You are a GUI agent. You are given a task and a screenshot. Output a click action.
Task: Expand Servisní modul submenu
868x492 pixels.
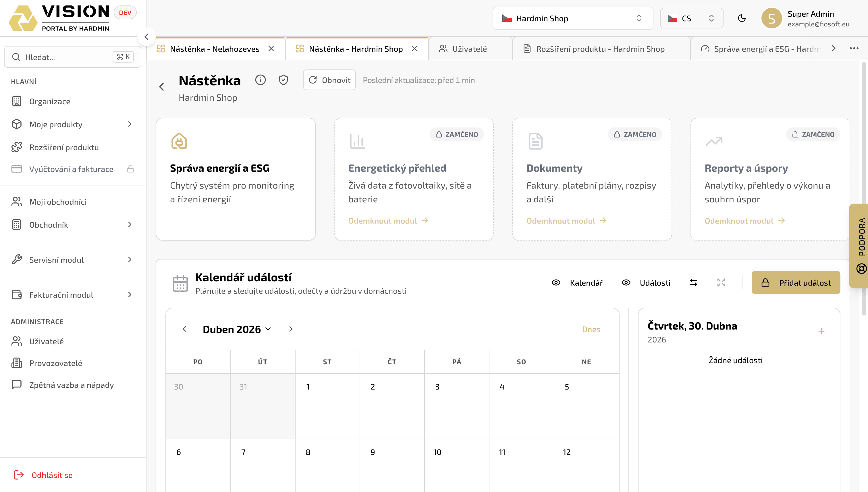click(130, 260)
